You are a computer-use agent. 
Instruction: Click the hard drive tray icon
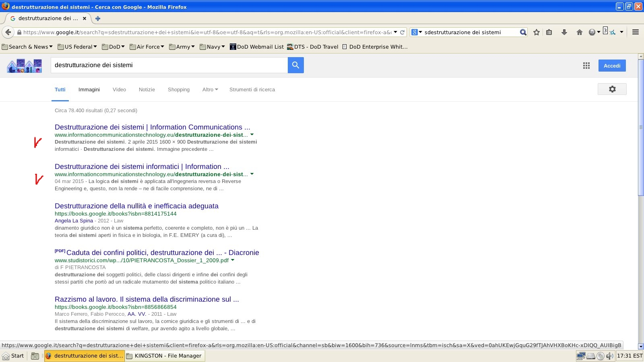pyautogui.click(x=591, y=356)
